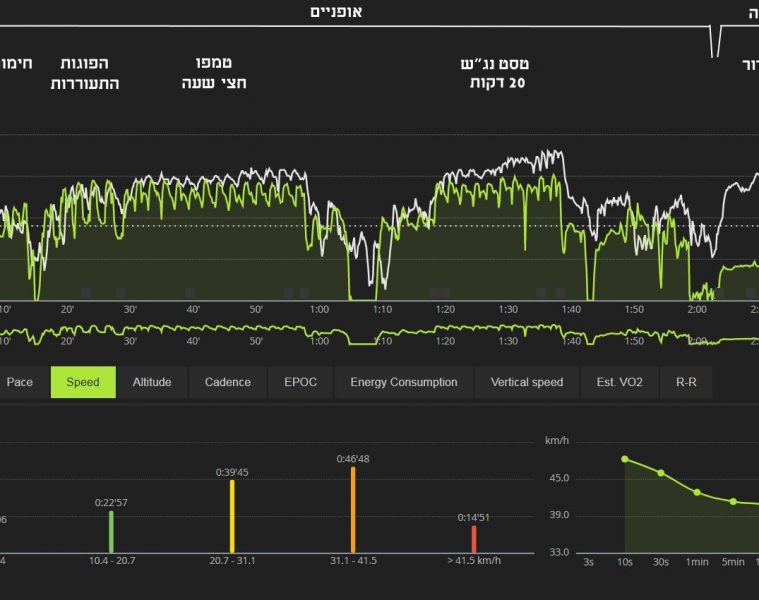Select the active Speed tab

coord(83,382)
